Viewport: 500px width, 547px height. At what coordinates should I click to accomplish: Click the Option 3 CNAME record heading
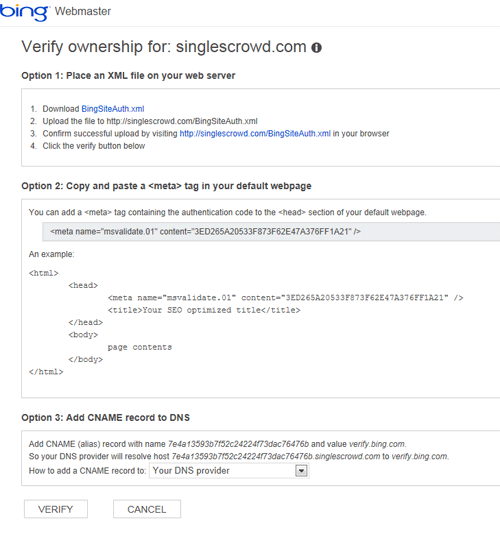[x=106, y=418]
